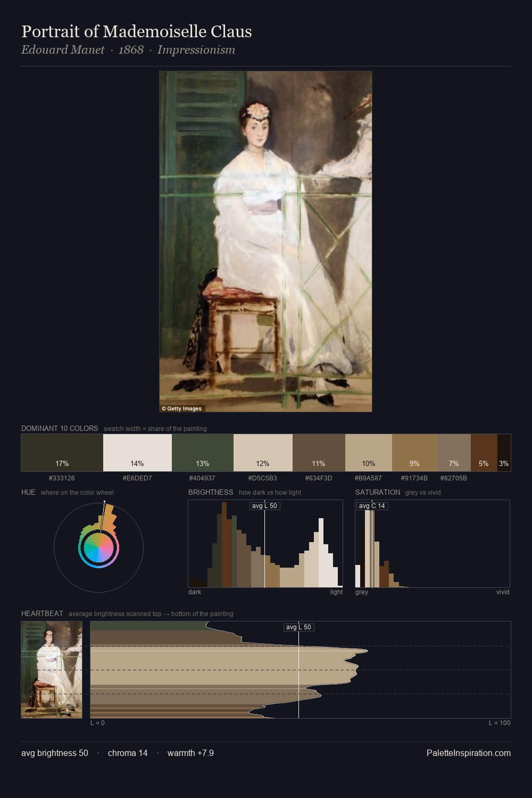The width and height of the screenshot is (532, 798).
Task: Click the hex label #634F3D
Action: click(x=319, y=478)
